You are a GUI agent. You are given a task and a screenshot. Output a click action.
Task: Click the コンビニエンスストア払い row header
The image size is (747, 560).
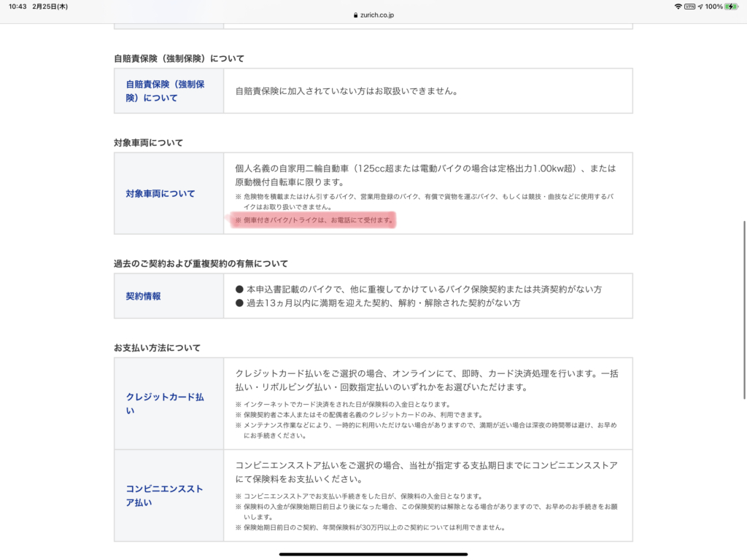(164, 495)
